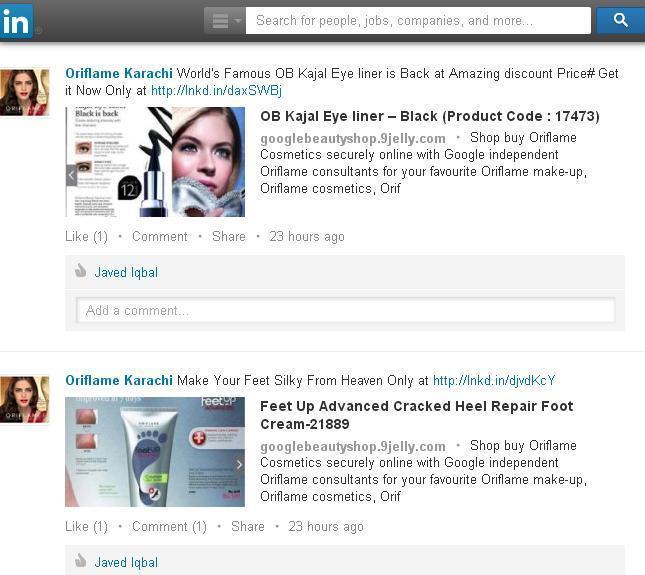Open Oriflame Karachi name on Kajal post

[119, 73]
